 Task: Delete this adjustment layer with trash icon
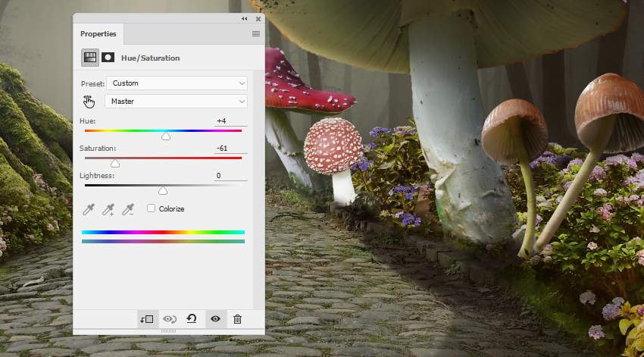pyautogui.click(x=237, y=319)
